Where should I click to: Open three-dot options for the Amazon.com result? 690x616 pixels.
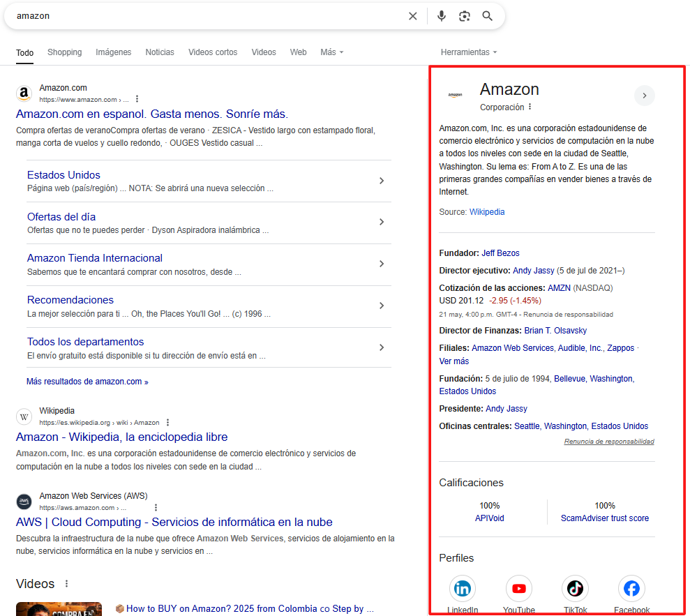tap(137, 99)
